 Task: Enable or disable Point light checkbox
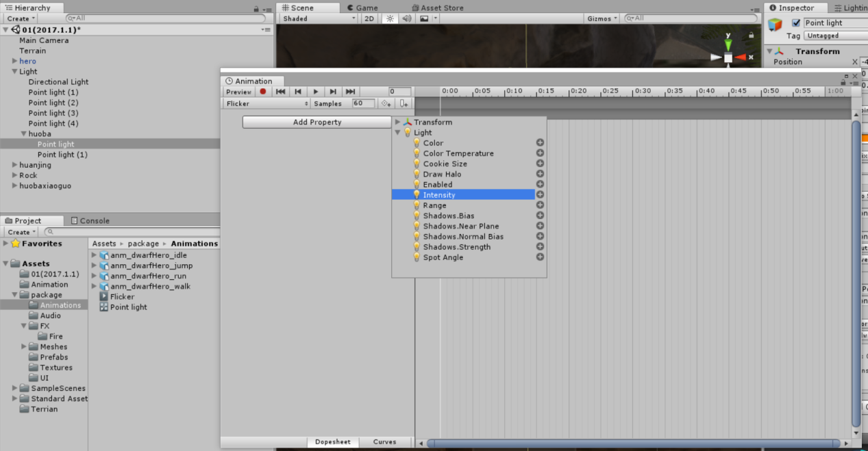point(796,23)
